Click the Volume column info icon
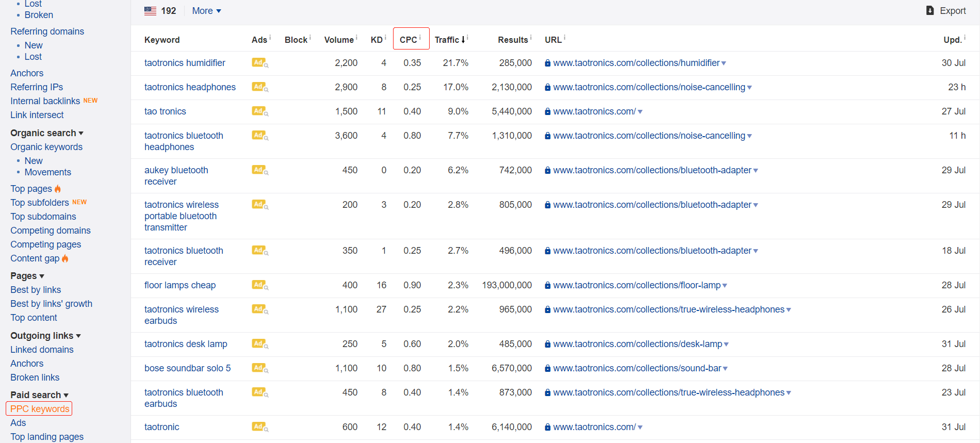This screenshot has width=980, height=443. pyautogui.click(x=356, y=37)
